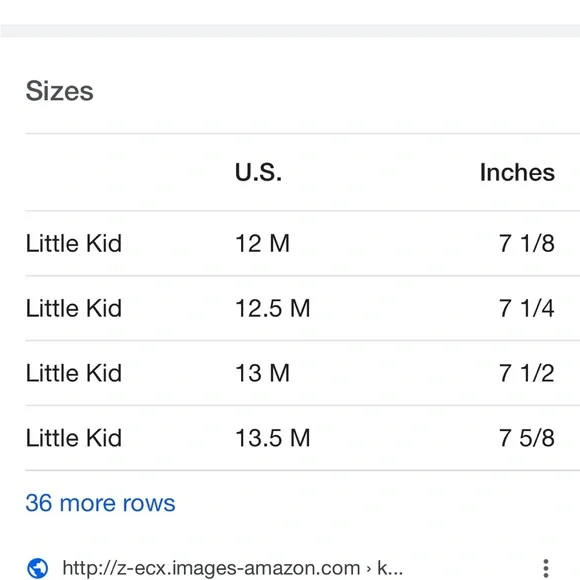Select Little Kid label in 12 M row

(74, 243)
